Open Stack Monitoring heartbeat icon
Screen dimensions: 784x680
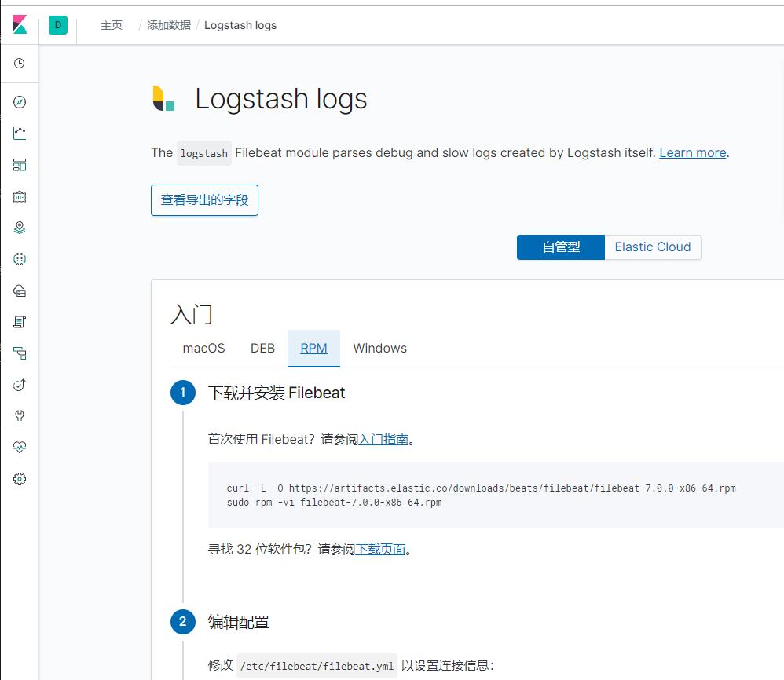pos(20,447)
